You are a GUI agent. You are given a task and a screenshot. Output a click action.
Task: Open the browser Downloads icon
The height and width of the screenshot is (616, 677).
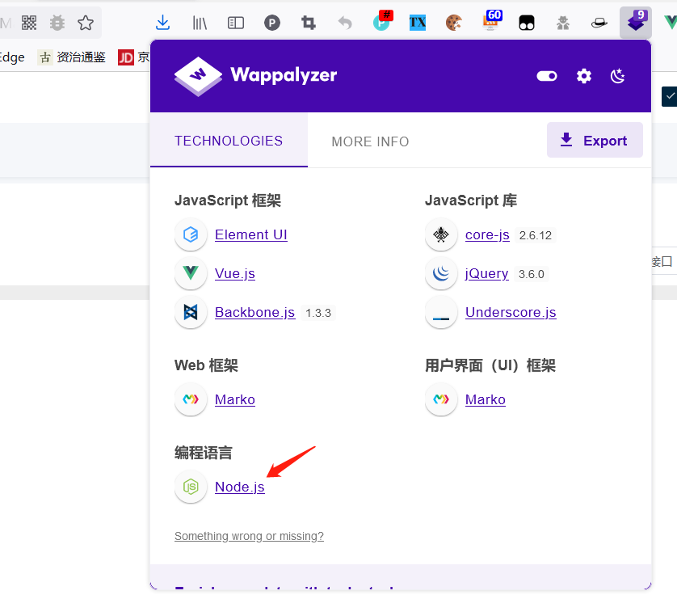(162, 23)
